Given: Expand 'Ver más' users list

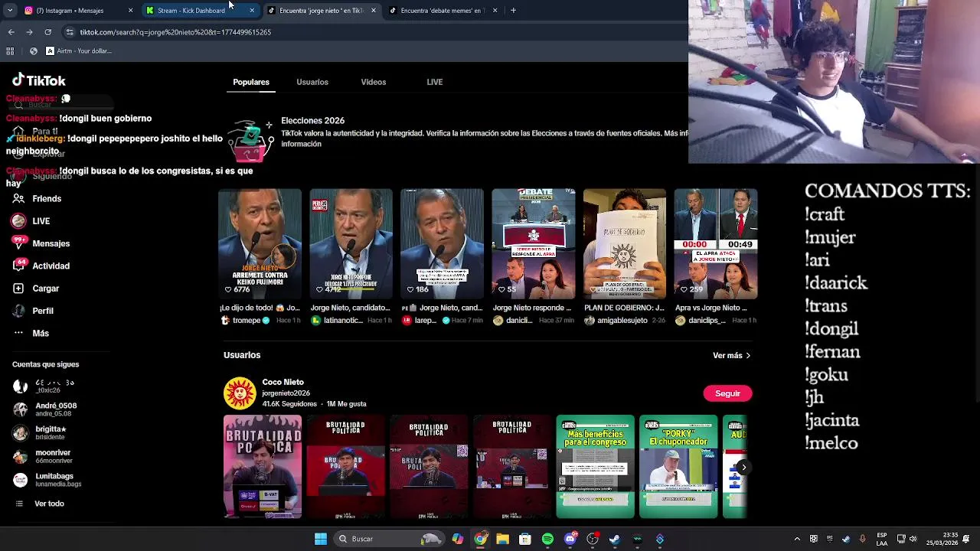Looking at the screenshot, I should [x=731, y=355].
